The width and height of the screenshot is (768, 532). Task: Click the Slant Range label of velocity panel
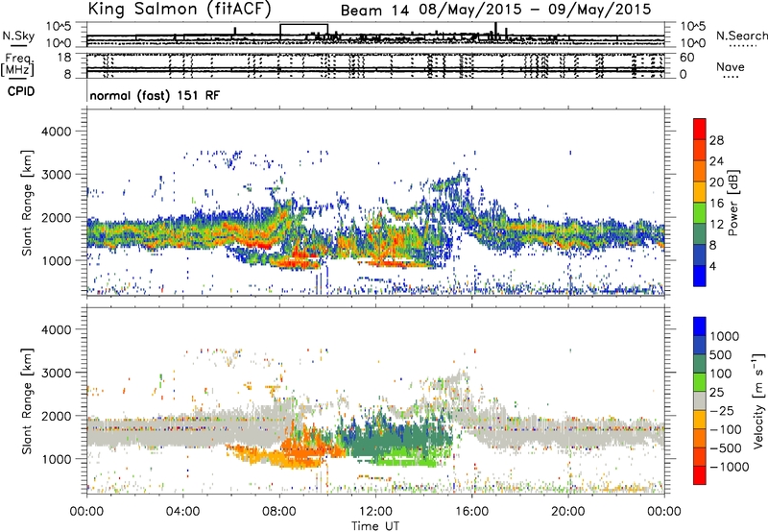point(27,401)
